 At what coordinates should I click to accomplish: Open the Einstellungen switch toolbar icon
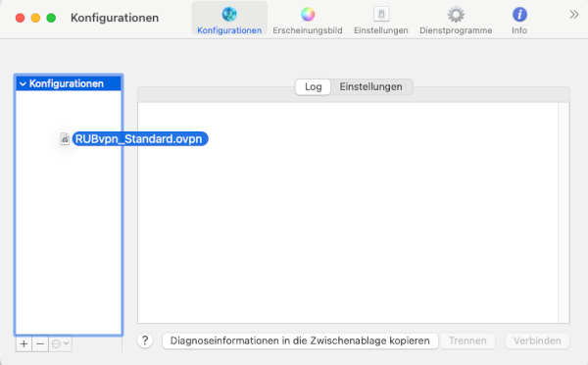381,15
